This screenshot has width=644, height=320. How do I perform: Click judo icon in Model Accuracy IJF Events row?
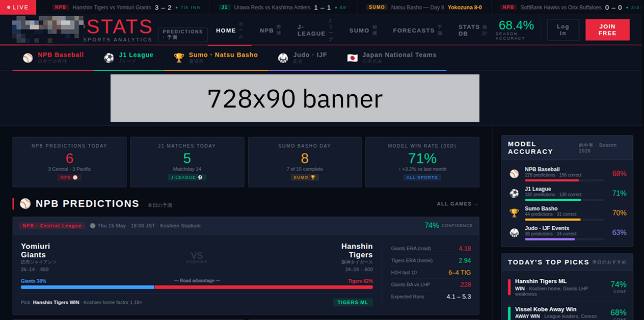pyautogui.click(x=515, y=233)
